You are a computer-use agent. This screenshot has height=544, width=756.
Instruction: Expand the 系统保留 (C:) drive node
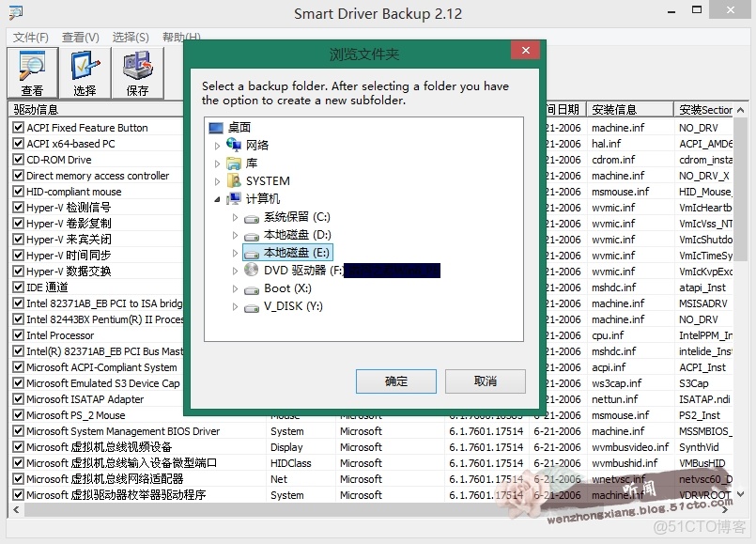pos(234,216)
